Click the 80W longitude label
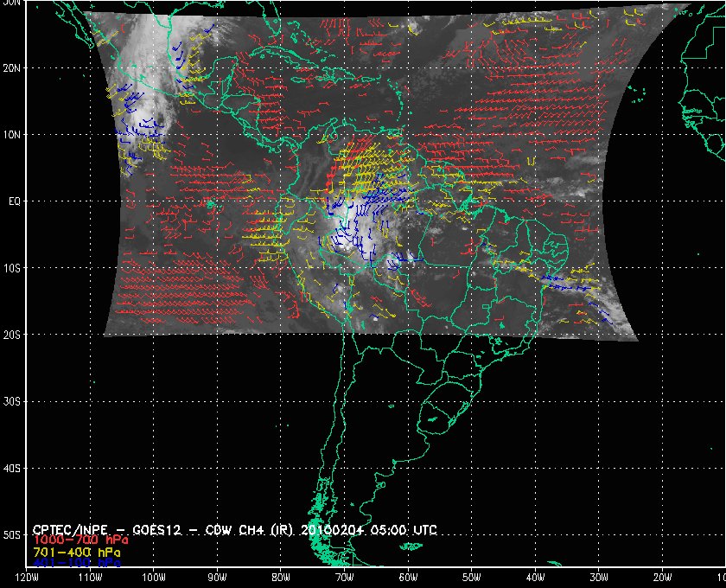Viewport: 726px width, 588px height. pyautogui.click(x=281, y=578)
